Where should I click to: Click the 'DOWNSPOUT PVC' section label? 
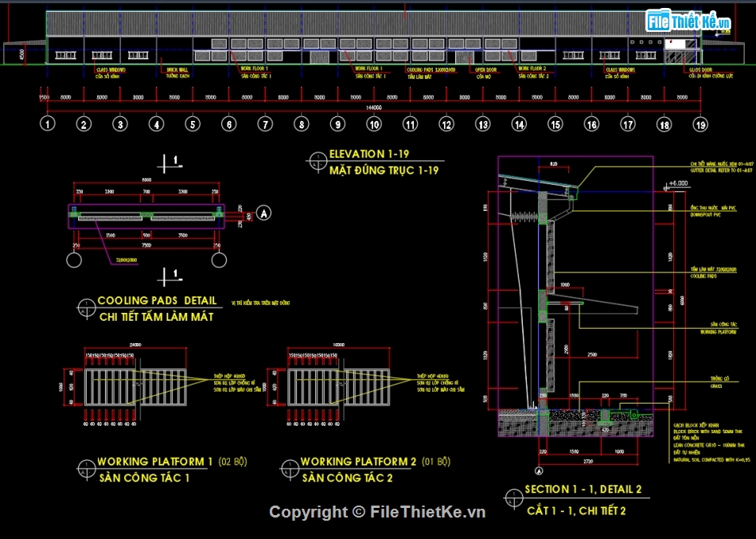click(705, 215)
